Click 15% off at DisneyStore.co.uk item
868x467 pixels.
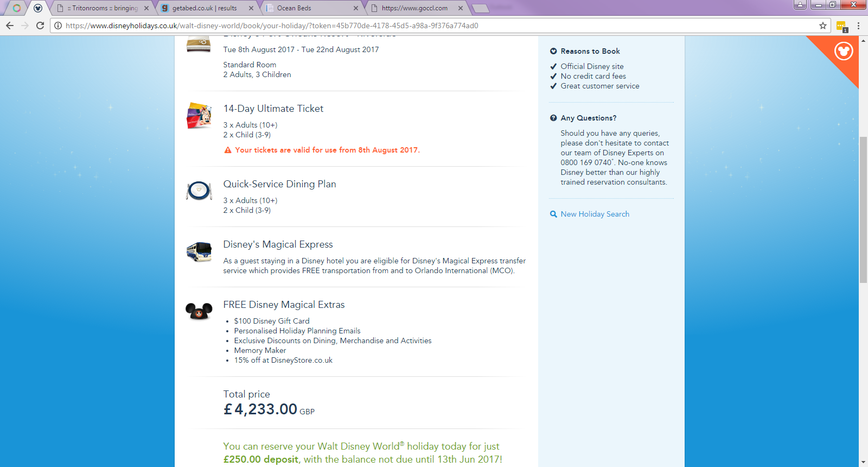pyautogui.click(x=283, y=360)
